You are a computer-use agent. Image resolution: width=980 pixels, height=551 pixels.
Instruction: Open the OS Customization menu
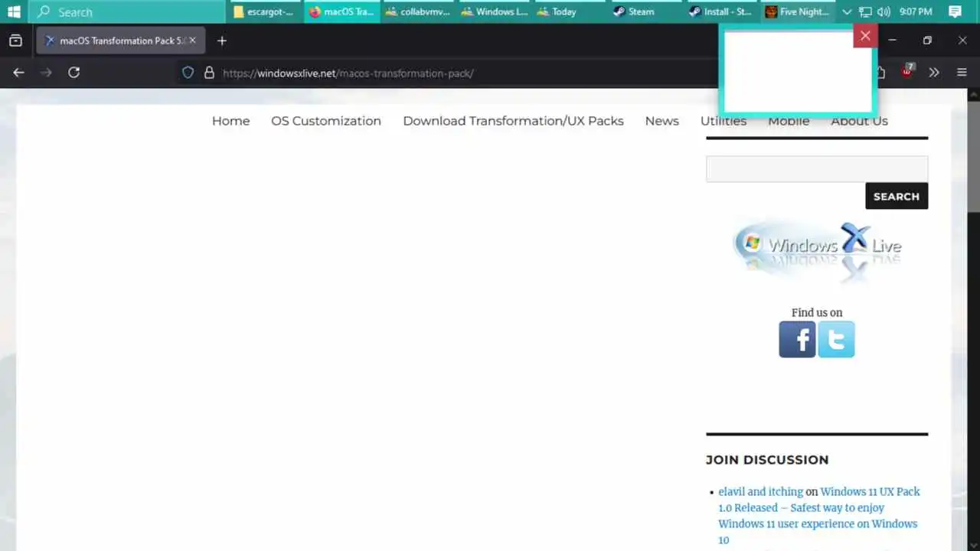326,121
